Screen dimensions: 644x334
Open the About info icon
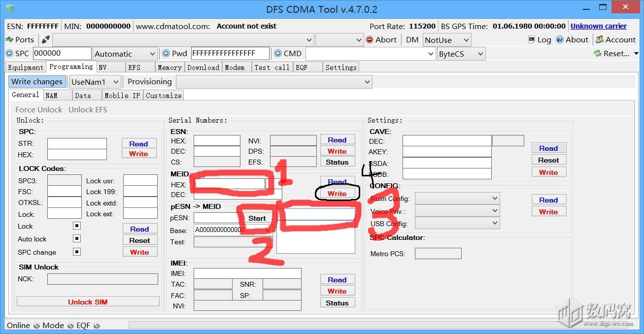click(x=560, y=40)
